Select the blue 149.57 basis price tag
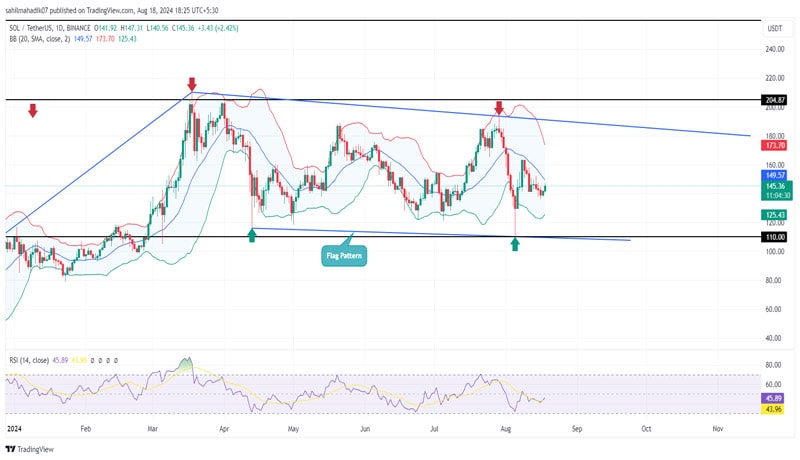The image size is (800, 460). click(x=773, y=175)
